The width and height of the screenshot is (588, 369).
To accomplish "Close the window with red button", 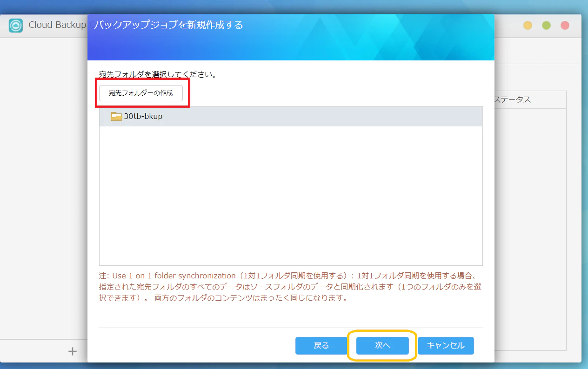I will click(565, 25).
